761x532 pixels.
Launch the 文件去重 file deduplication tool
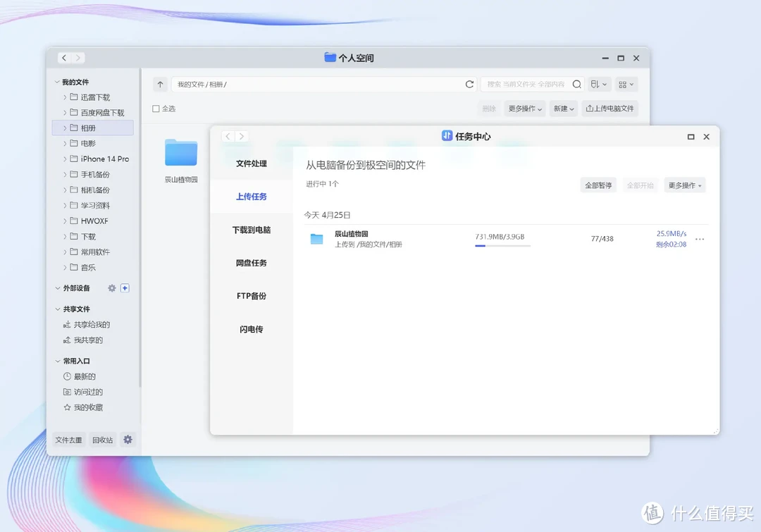[68, 439]
